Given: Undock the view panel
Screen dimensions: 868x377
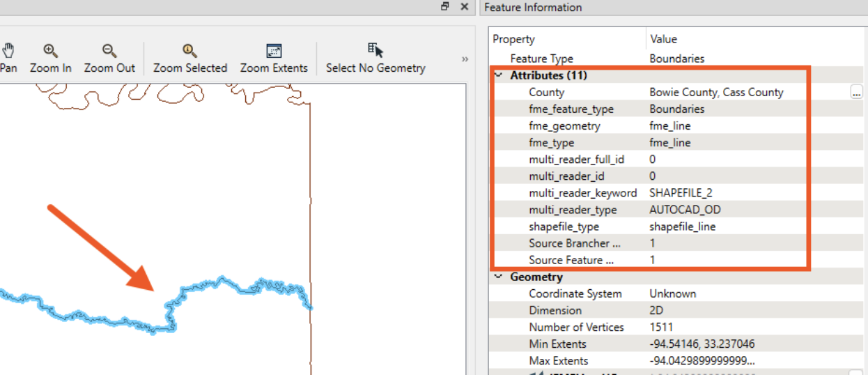Looking at the screenshot, I should 445,6.
